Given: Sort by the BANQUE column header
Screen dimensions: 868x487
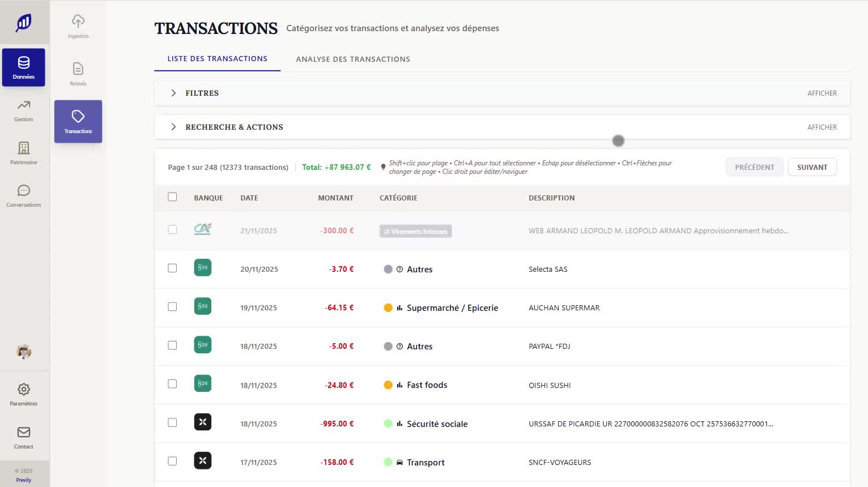Looking at the screenshot, I should (x=209, y=198).
